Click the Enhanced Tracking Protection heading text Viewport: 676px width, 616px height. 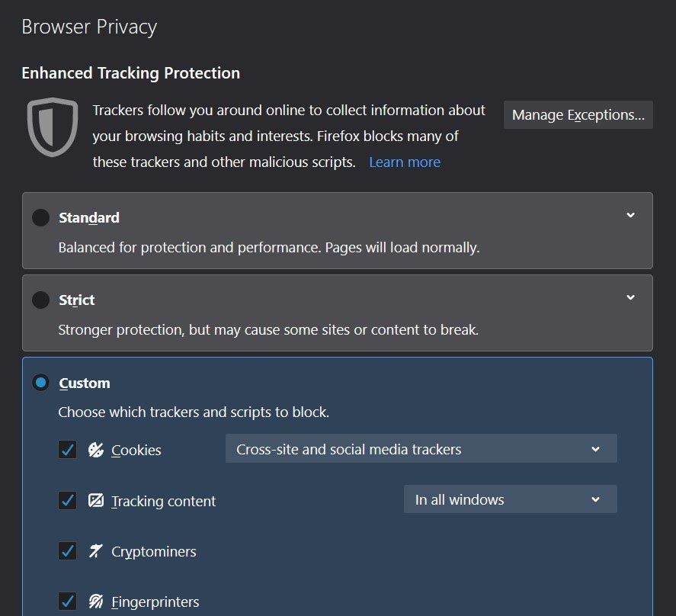pyautogui.click(x=130, y=73)
